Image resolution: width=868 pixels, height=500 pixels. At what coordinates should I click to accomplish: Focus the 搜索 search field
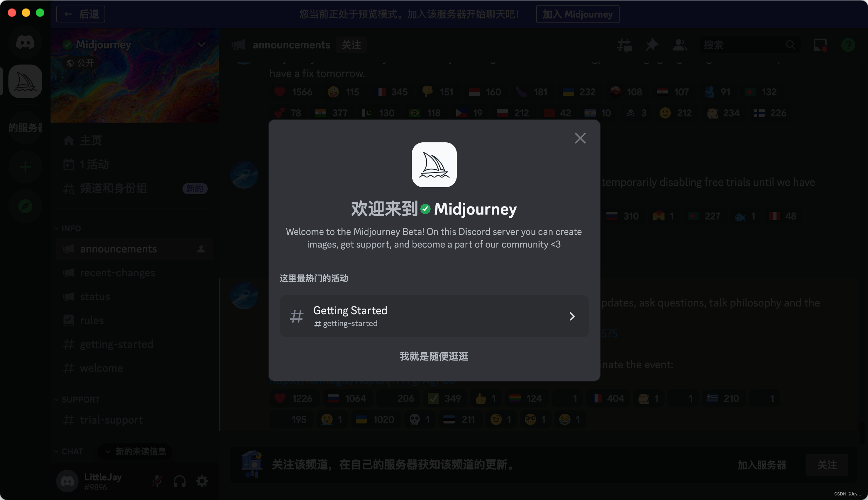(750, 45)
